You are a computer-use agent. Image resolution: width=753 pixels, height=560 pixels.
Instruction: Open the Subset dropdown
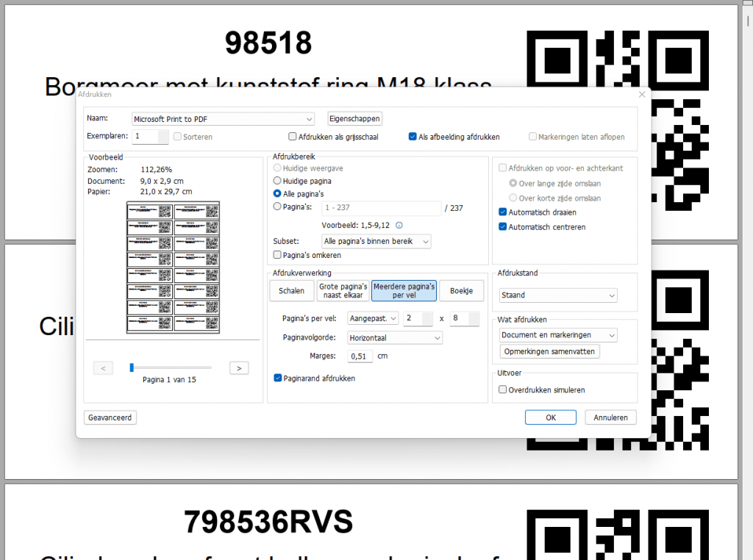376,241
